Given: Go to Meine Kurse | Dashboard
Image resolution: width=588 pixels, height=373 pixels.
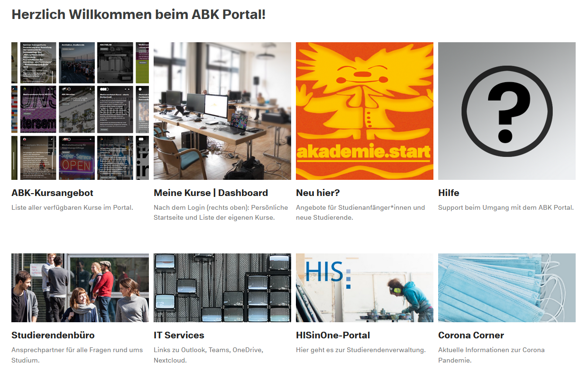Looking at the screenshot, I should coord(211,193).
